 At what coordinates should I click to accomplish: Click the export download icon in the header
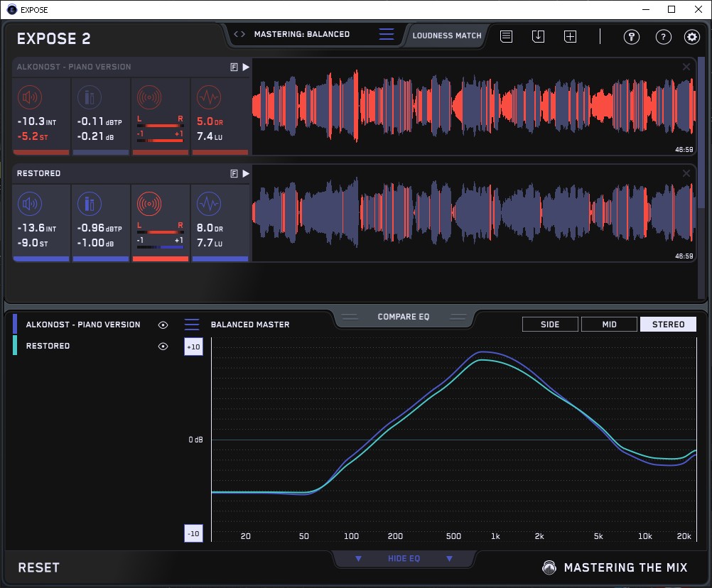(x=538, y=36)
